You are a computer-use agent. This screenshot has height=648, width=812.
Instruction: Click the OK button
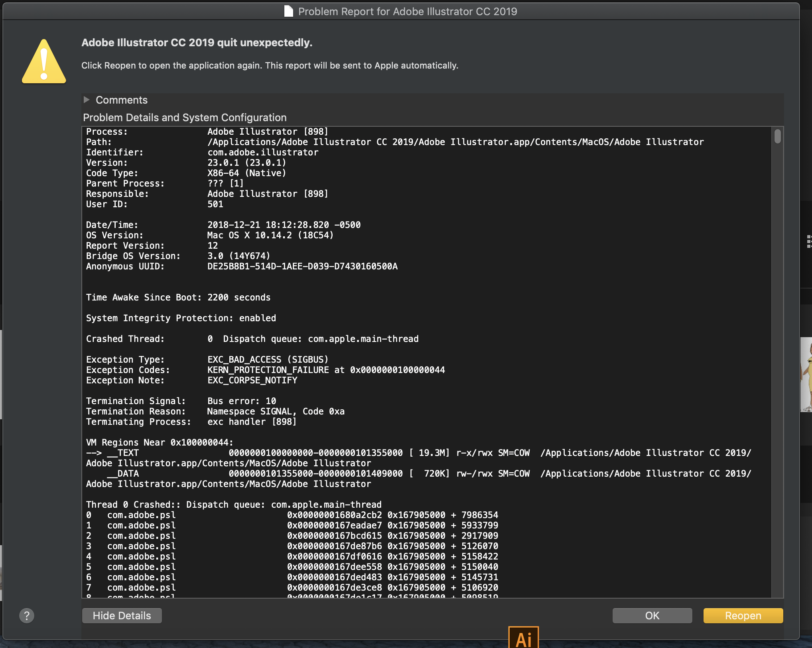tap(652, 616)
